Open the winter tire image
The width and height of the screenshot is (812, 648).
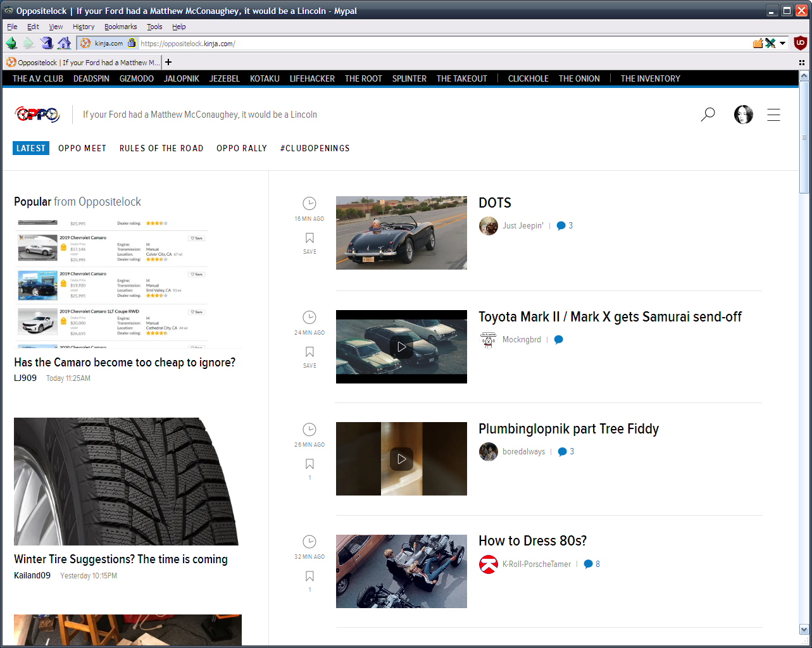point(126,482)
